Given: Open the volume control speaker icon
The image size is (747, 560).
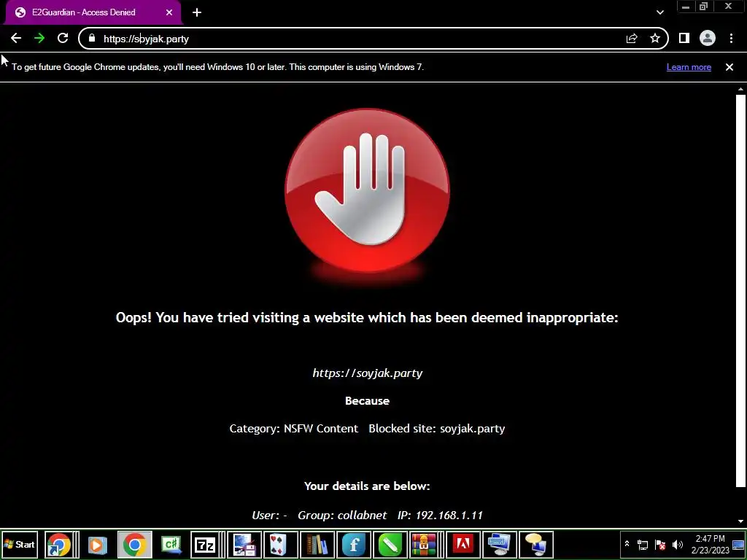Looking at the screenshot, I should click(x=677, y=544).
